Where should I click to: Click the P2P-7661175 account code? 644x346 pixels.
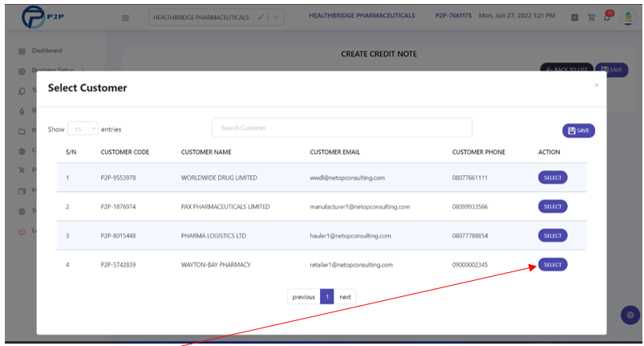[x=453, y=15]
